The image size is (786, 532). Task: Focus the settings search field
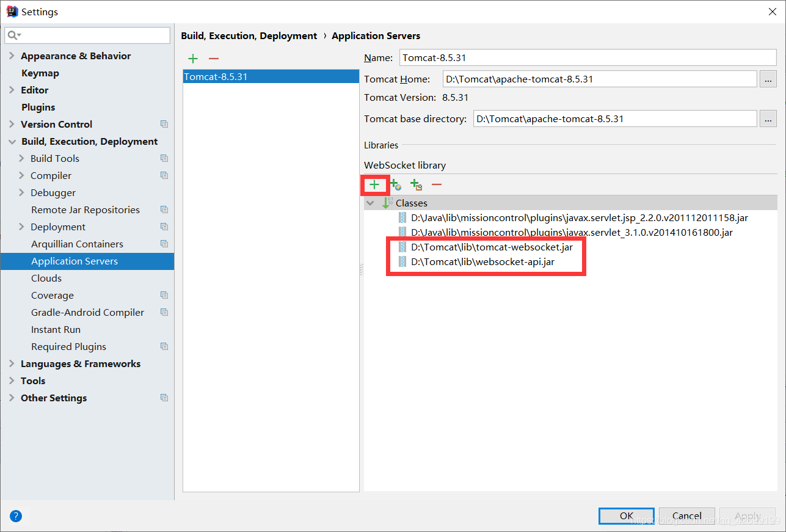tap(87, 35)
